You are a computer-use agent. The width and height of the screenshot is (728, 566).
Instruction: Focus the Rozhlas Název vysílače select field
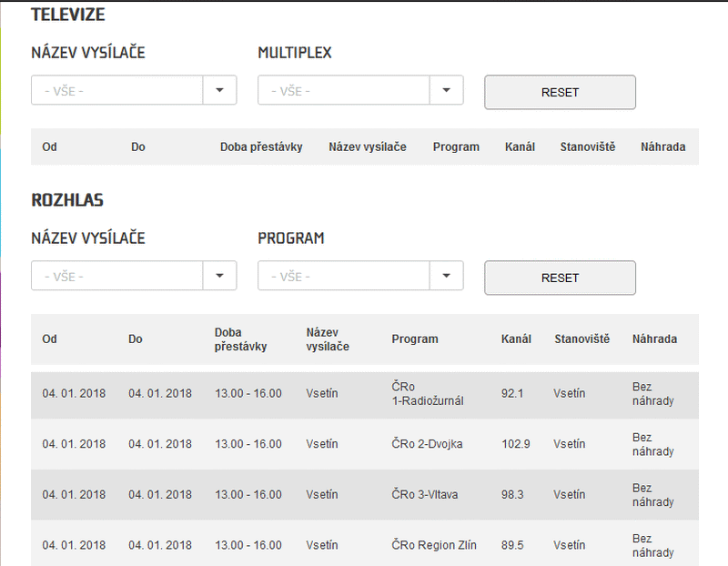(x=116, y=276)
